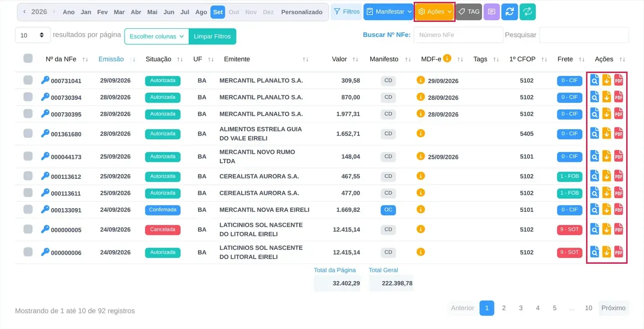
Task: Expand the Ações dropdown menu
Action: click(434, 12)
